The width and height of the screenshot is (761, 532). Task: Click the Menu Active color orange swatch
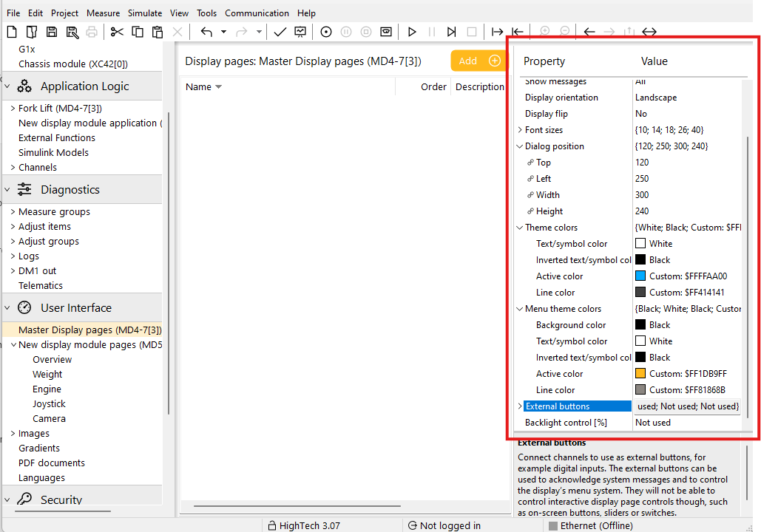click(640, 374)
